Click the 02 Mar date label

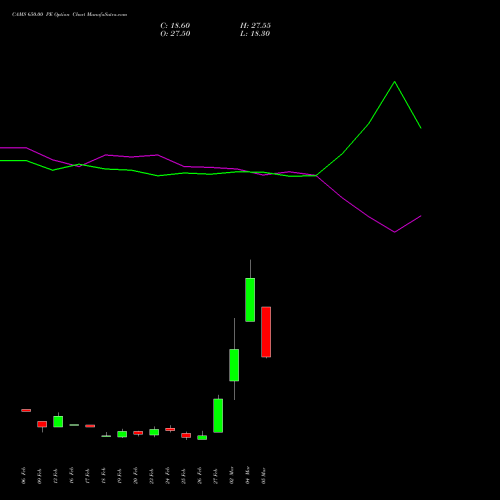[232, 476]
